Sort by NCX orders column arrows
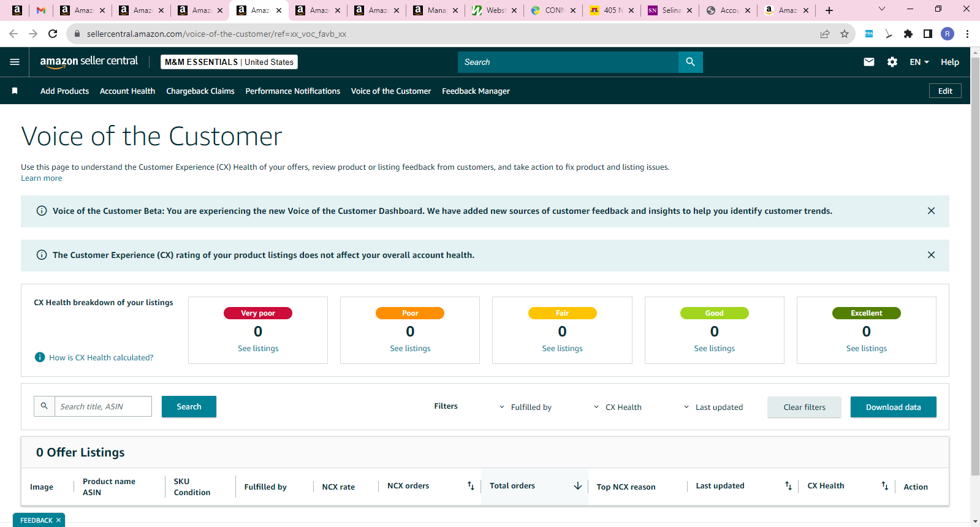The image size is (980, 527). [471, 486]
